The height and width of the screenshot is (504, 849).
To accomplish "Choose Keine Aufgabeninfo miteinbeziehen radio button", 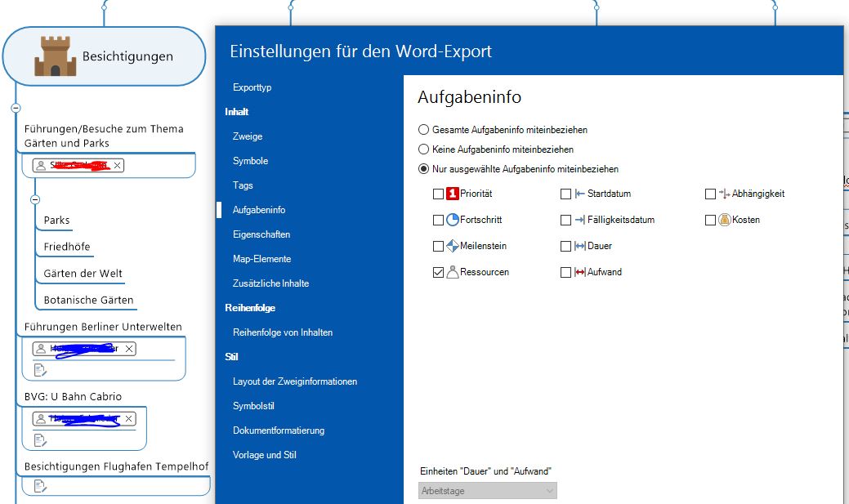I will pos(423,149).
